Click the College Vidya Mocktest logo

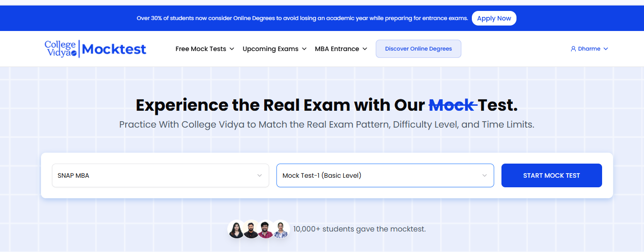(x=95, y=49)
